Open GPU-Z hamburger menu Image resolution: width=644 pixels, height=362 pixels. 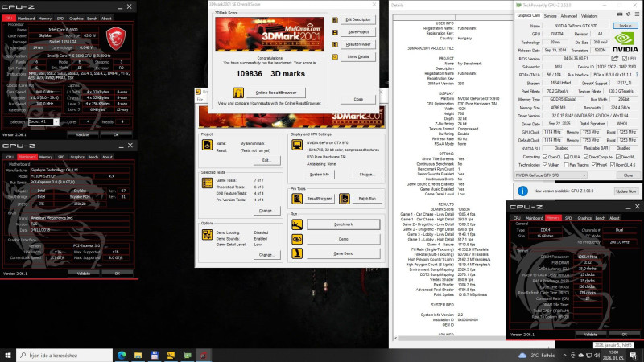point(637,14)
